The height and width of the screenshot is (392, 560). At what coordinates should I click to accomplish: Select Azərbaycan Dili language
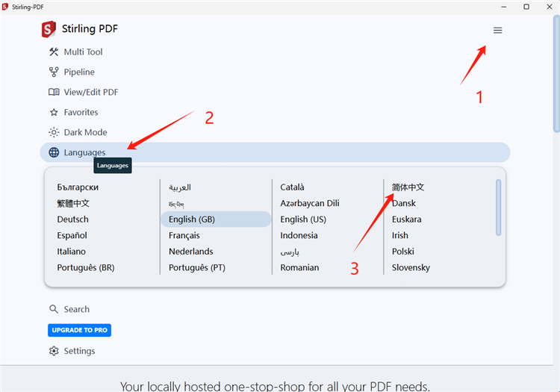(310, 203)
